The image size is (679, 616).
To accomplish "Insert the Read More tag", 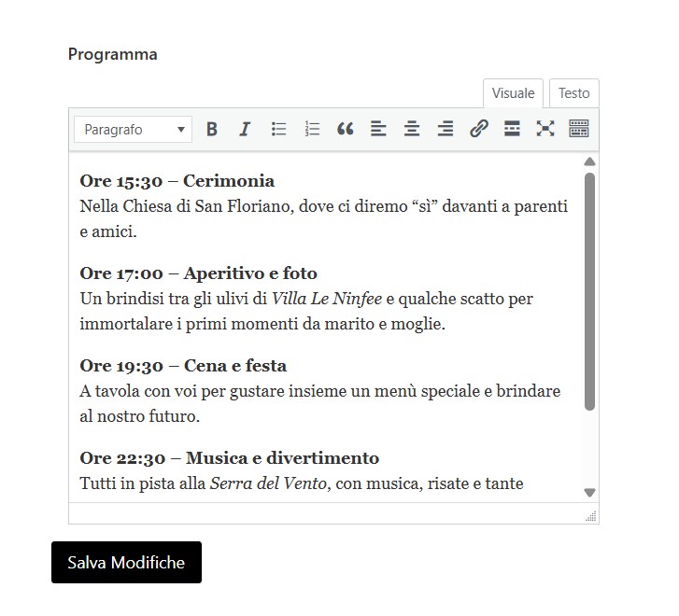I will coord(512,129).
